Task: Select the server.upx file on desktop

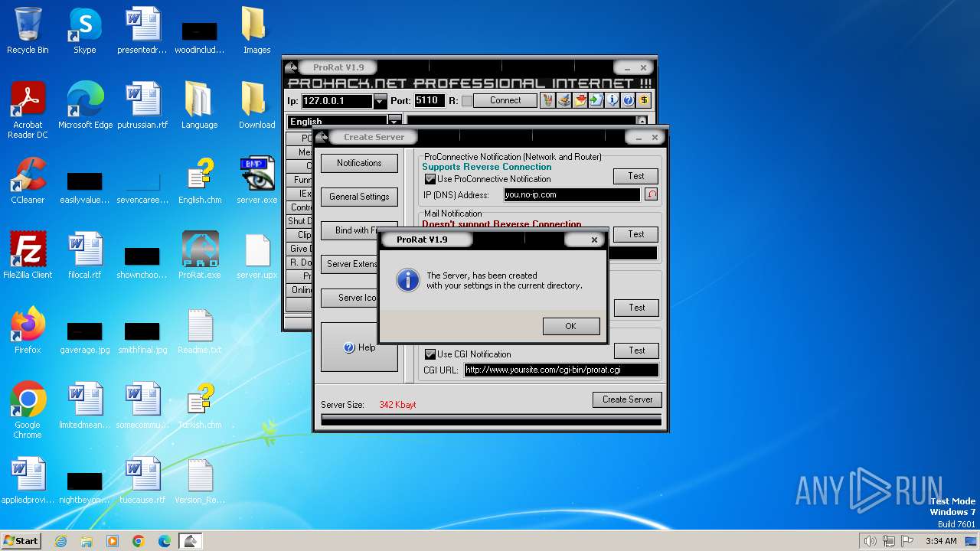Action: (257, 256)
